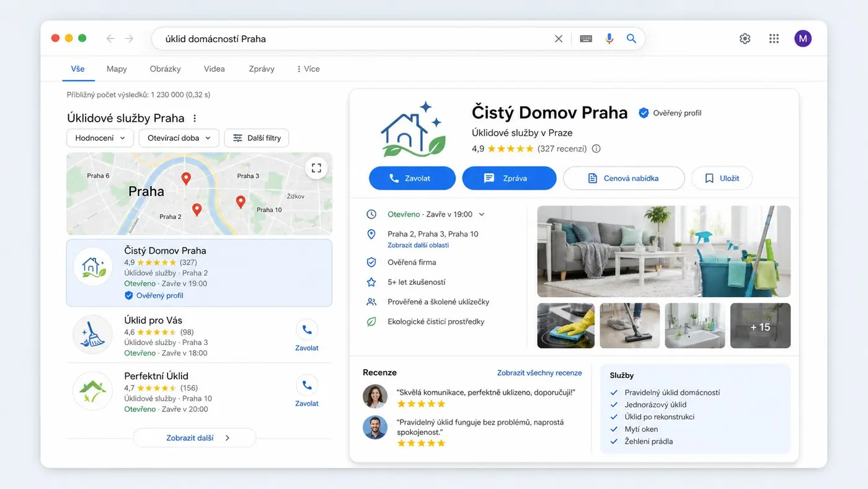Click the female reviewer's avatar photo
This screenshot has width=868, height=489.
[375, 396]
